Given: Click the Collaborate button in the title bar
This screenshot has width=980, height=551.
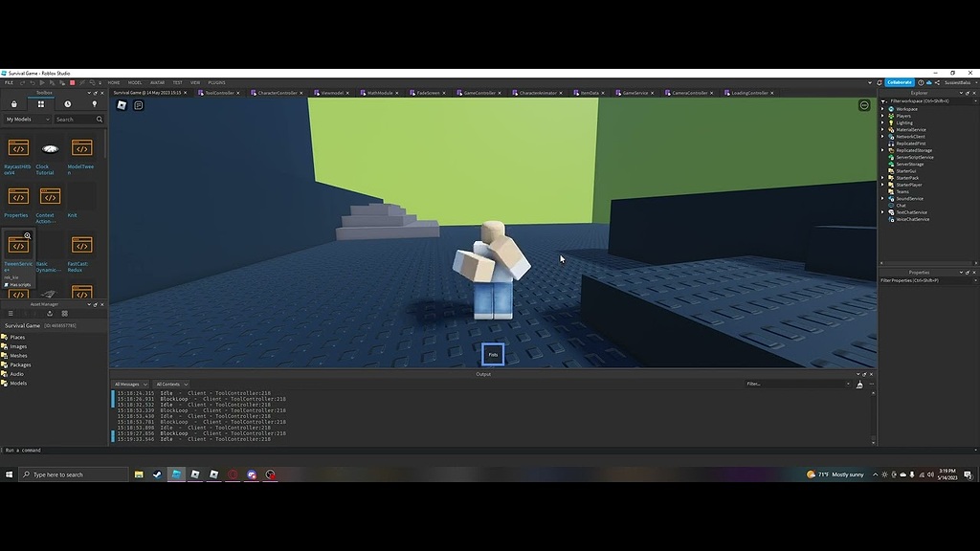Looking at the screenshot, I should (x=899, y=82).
